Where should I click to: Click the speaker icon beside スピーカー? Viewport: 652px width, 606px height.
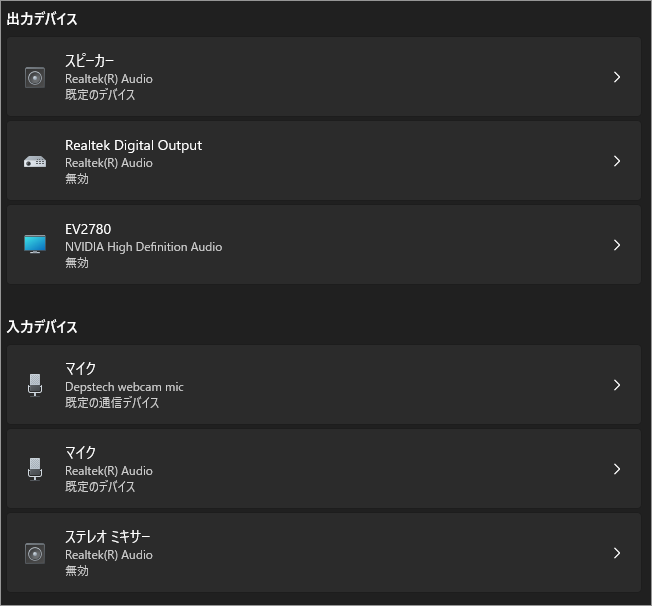[35, 77]
